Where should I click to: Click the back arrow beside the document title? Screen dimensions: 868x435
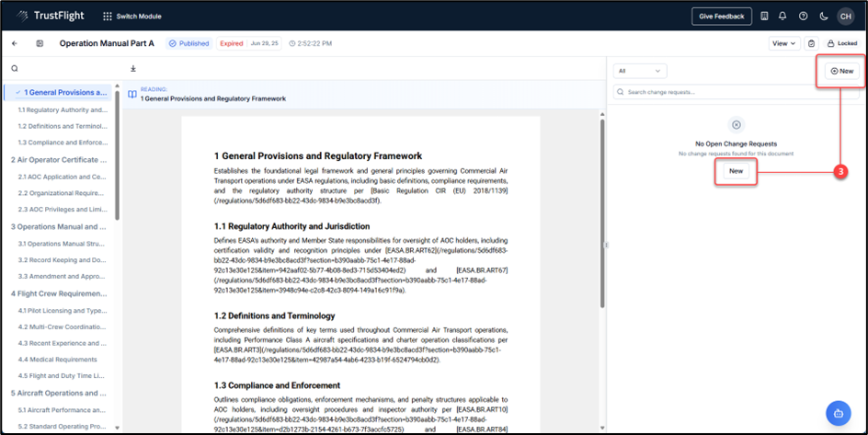[x=15, y=43]
